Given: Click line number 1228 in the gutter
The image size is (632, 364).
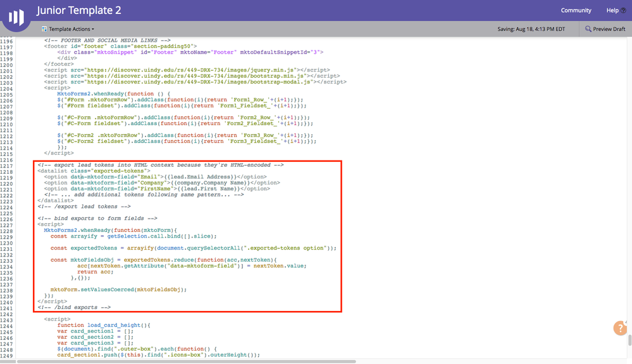Looking at the screenshot, I should [x=6, y=231].
